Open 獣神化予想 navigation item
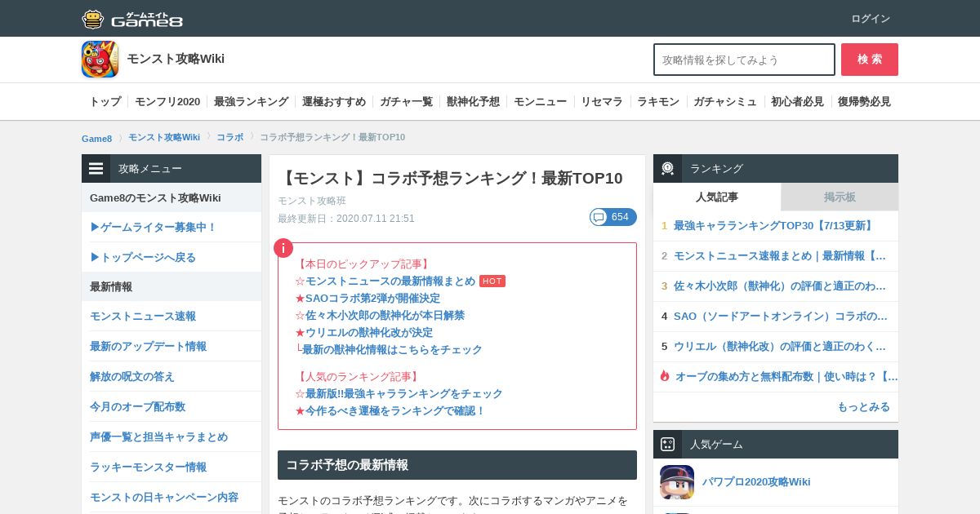 point(474,102)
